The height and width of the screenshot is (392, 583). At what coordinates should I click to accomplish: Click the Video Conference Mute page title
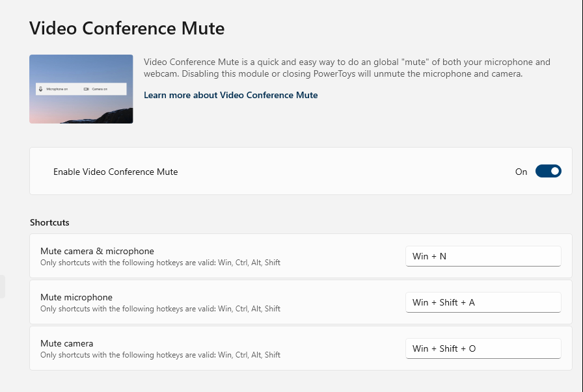click(x=126, y=29)
